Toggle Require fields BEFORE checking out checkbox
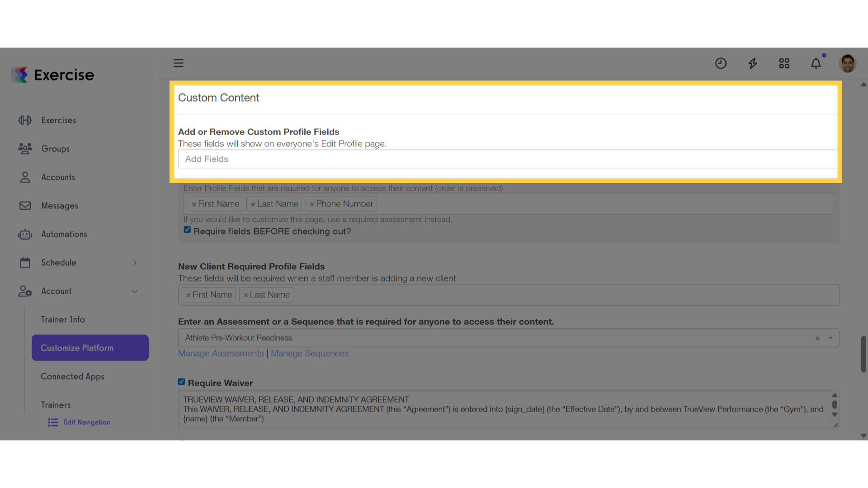Screen dimensions: 868x488 tap(187, 230)
